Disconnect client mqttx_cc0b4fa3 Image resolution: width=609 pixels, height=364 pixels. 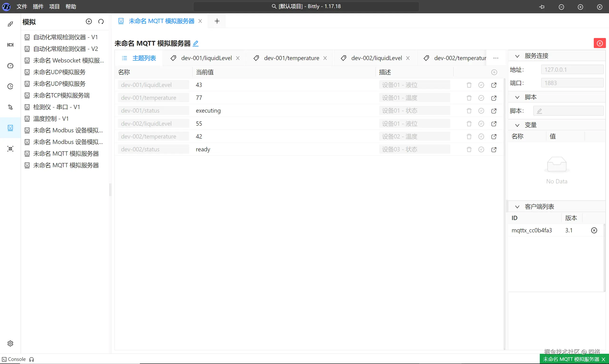click(x=594, y=230)
